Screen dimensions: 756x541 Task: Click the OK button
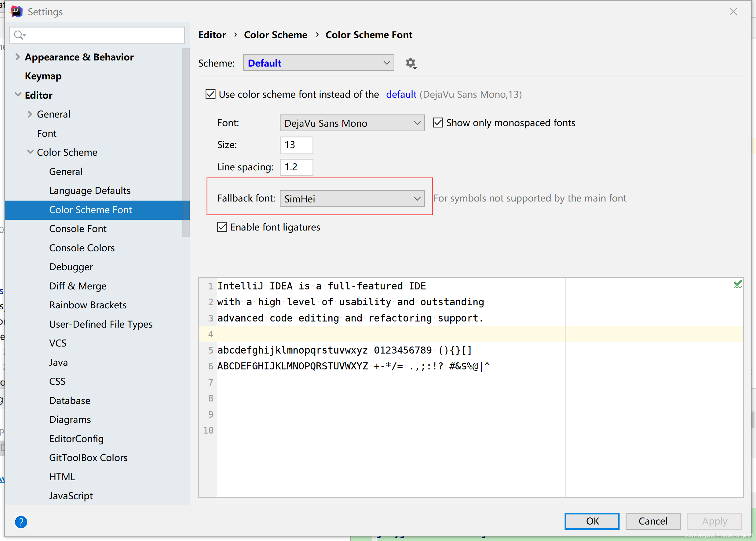click(592, 521)
